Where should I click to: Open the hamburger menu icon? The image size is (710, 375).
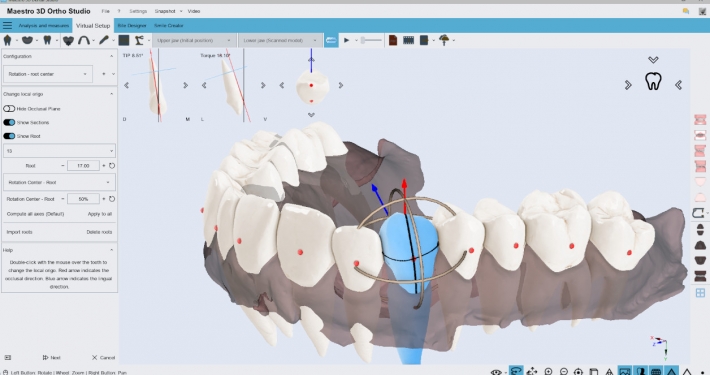(7, 25)
